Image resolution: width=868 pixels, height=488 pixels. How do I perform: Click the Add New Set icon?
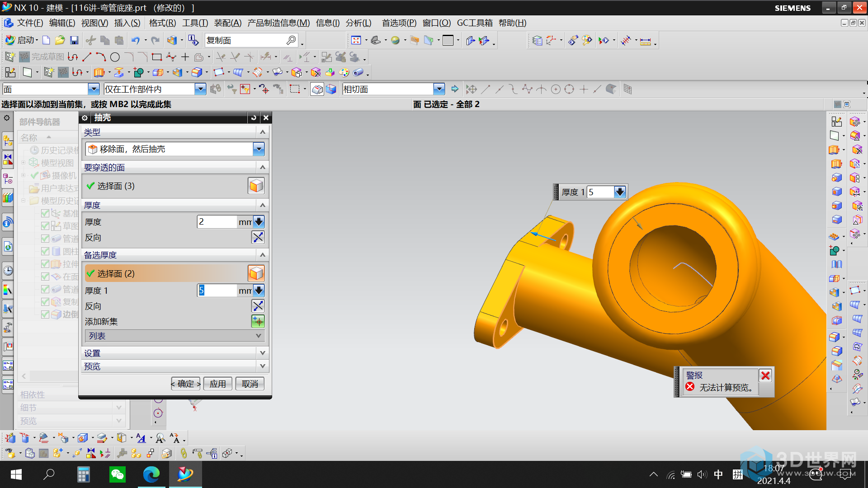(x=258, y=321)
